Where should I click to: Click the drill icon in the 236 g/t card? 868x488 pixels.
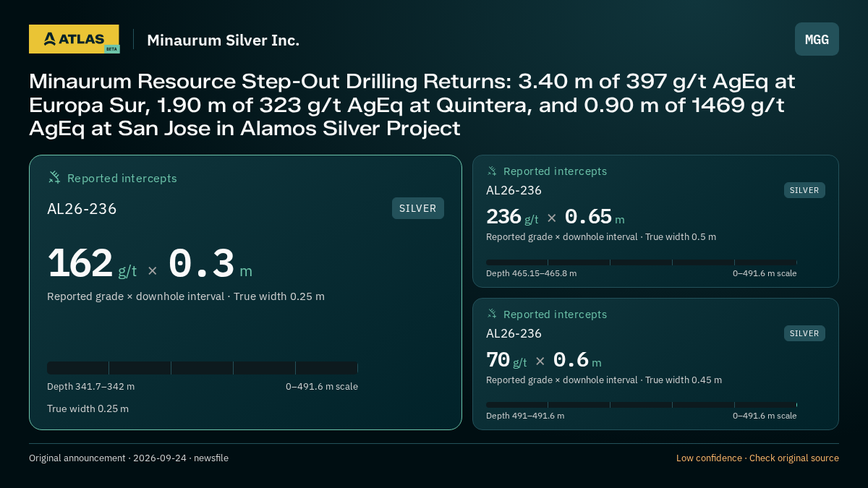coord(492,171)
